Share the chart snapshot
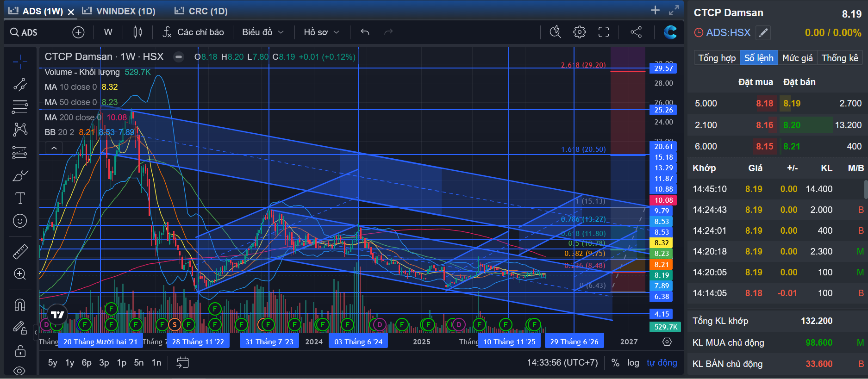 pos(636,32)
